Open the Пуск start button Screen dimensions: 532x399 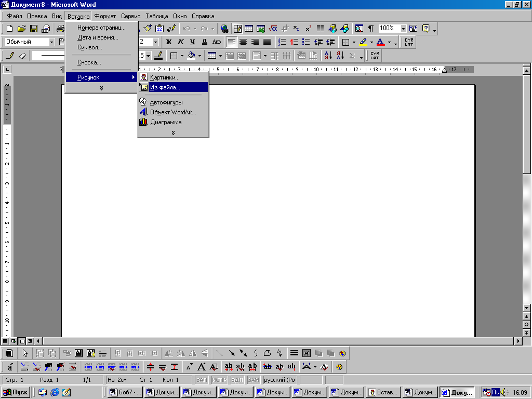point(15,392)
